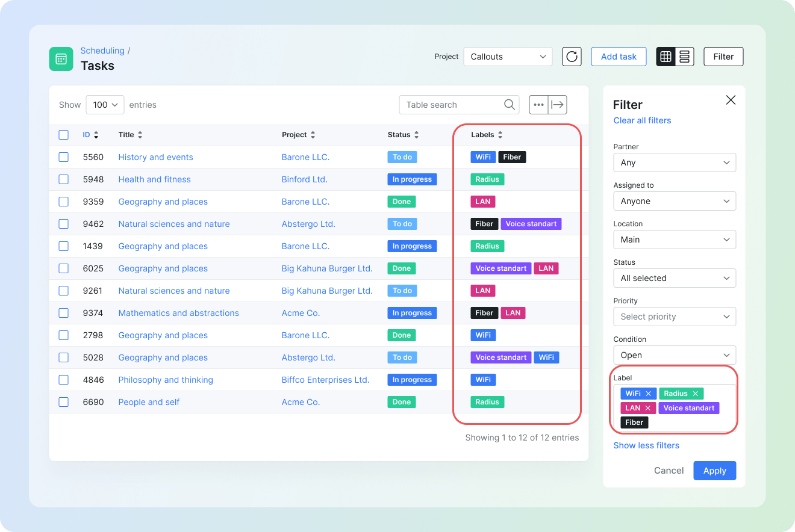Expand the Show 100 entries dropdown

(105, 105)
